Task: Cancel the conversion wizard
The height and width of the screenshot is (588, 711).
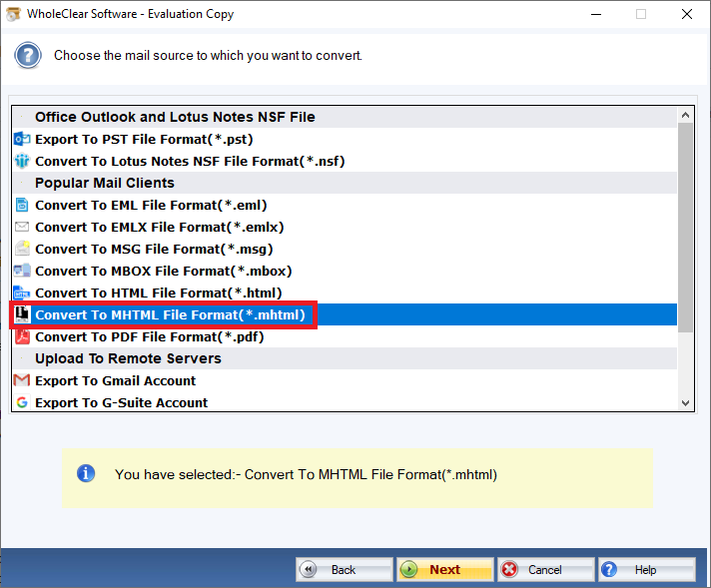Action: point(545,569)
